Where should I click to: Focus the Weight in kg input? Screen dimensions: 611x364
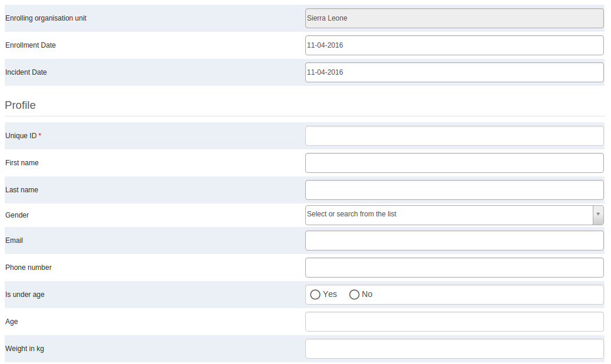click(x=454, y=349)
